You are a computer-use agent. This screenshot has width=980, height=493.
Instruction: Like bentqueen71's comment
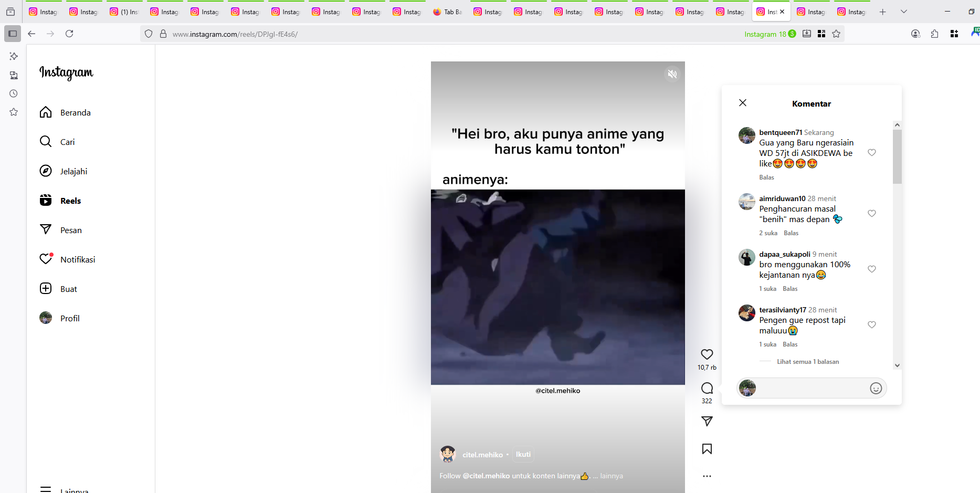[x=872, y=152]
